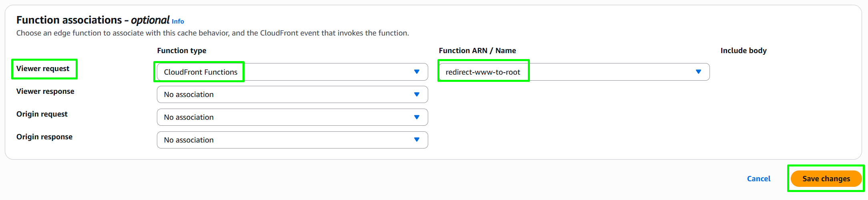
Task: Click the Function type column header
Action: 182,51
